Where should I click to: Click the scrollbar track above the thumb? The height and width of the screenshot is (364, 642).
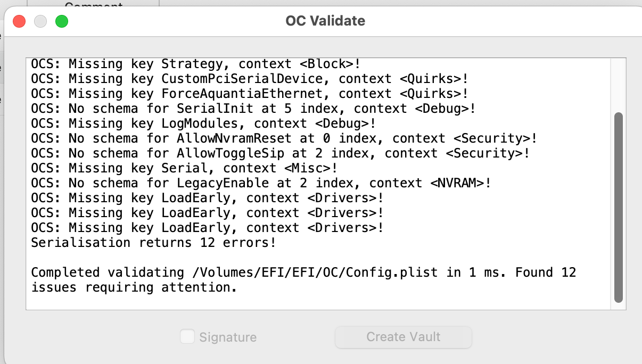(x=618, y=85)
